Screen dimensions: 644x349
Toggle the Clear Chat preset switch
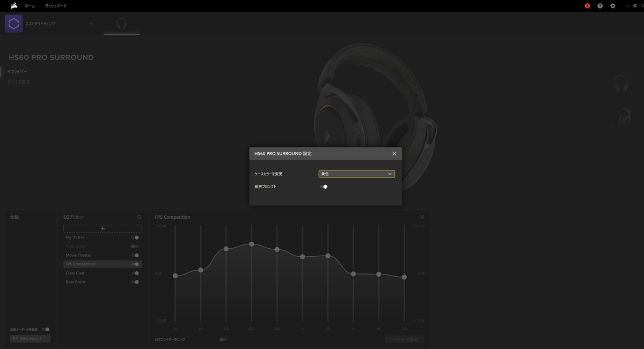click(135, 273)
